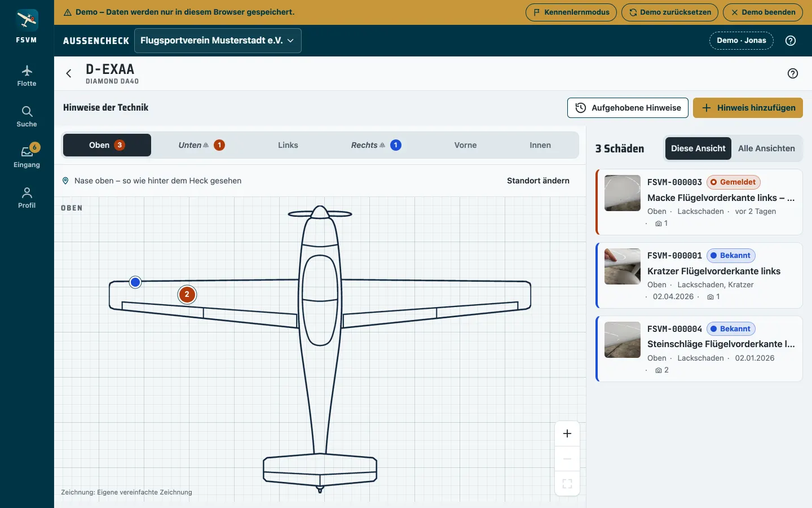Go to Profil in the sidebar
The width and height of the screenshot is (812, 508).
pyautogui.click(x=27, y=198)
